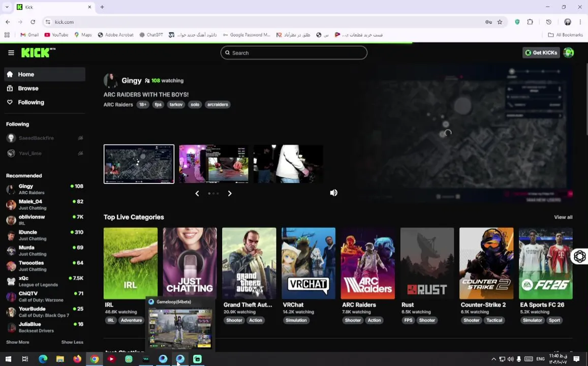The width and height of the screenshot is (588, 366).
Task: Open the Counter-Strike 2 category card
Action: click(x=486, y=263)
